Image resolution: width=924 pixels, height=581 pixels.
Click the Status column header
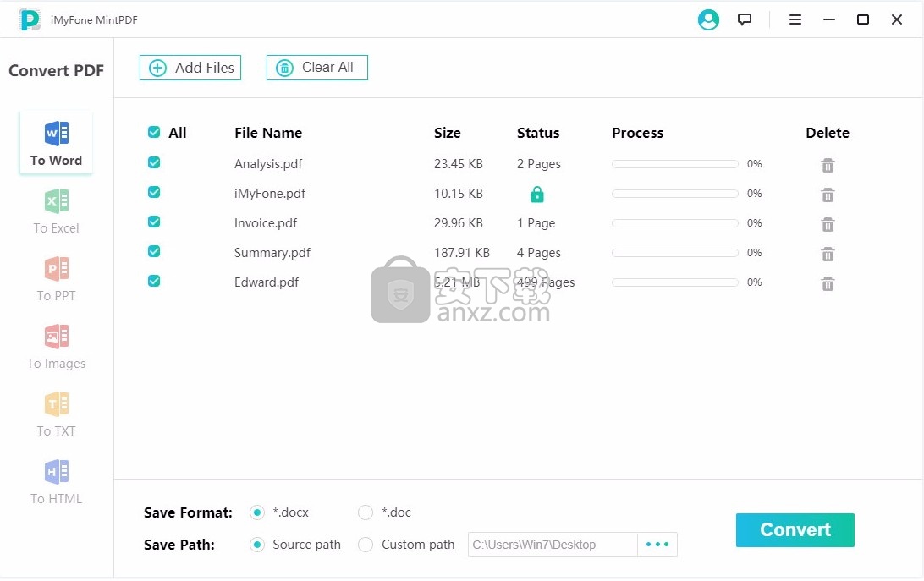click(x=538, y=133)
